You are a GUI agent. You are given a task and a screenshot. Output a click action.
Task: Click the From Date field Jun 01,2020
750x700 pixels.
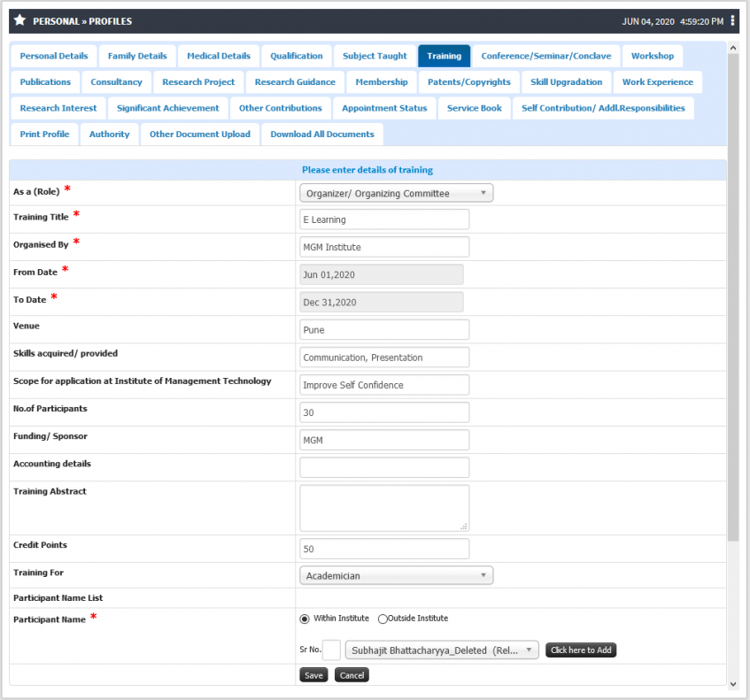point(382,275)
